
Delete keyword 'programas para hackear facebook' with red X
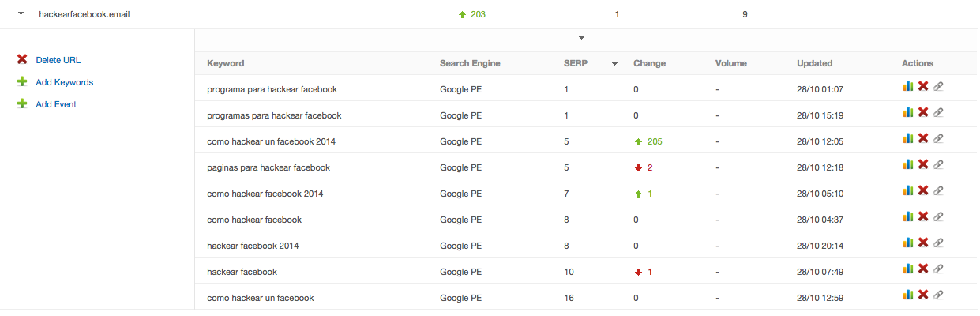pos(922,113)
